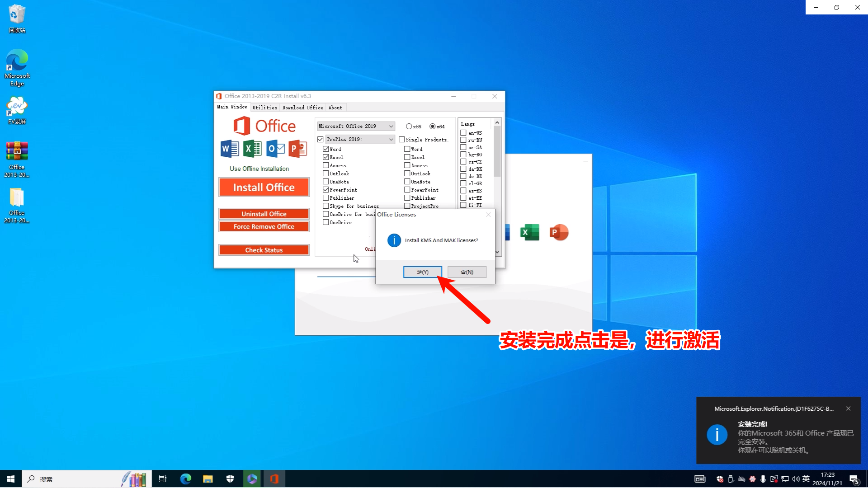The height and width of the screenshot is (488, 868).
Task: Launch Edge from the taskbar
Action: pos(186,479)
